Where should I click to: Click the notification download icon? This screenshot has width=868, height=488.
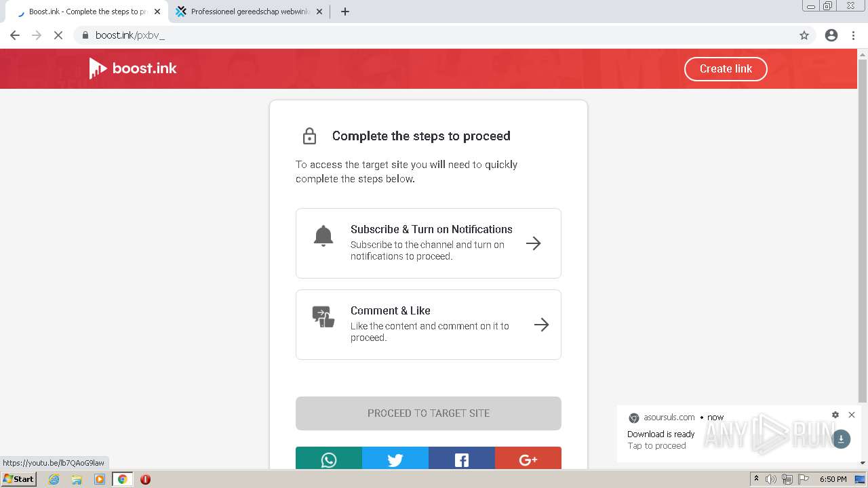click(841, 439)
